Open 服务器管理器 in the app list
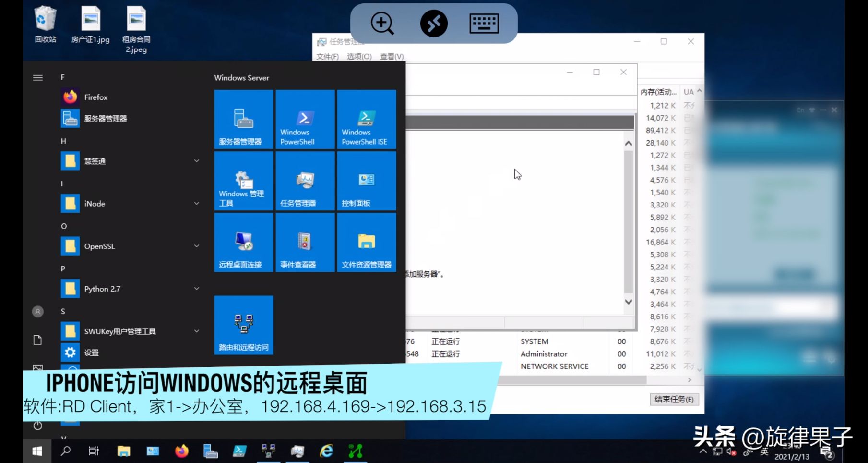The height and width of the screenshot is (463, 868). click(x=130, y=118)
